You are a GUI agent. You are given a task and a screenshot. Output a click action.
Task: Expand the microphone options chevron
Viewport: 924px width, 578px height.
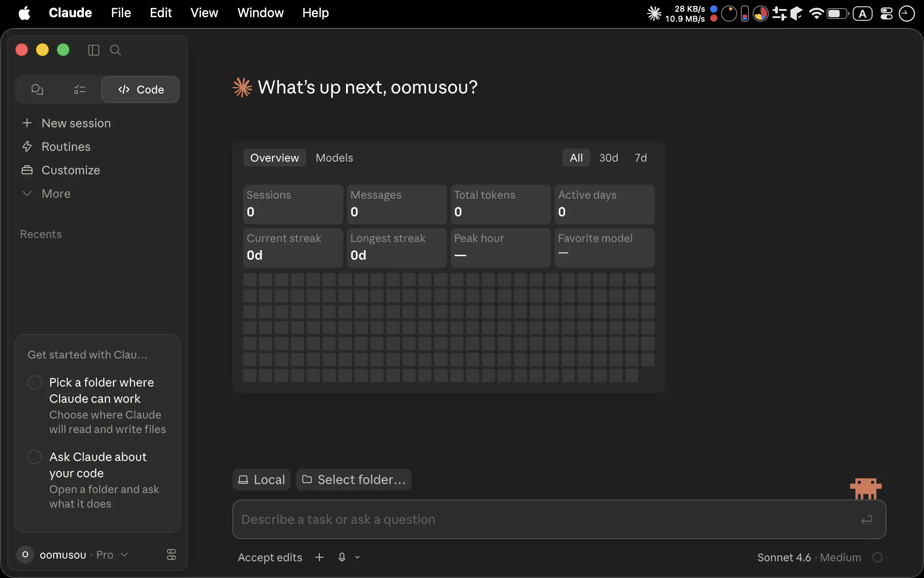pyautogui.click(x=357, y=557)
